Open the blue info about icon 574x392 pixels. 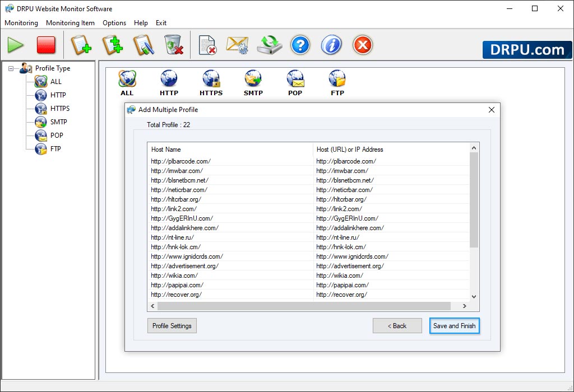point(331,45)
